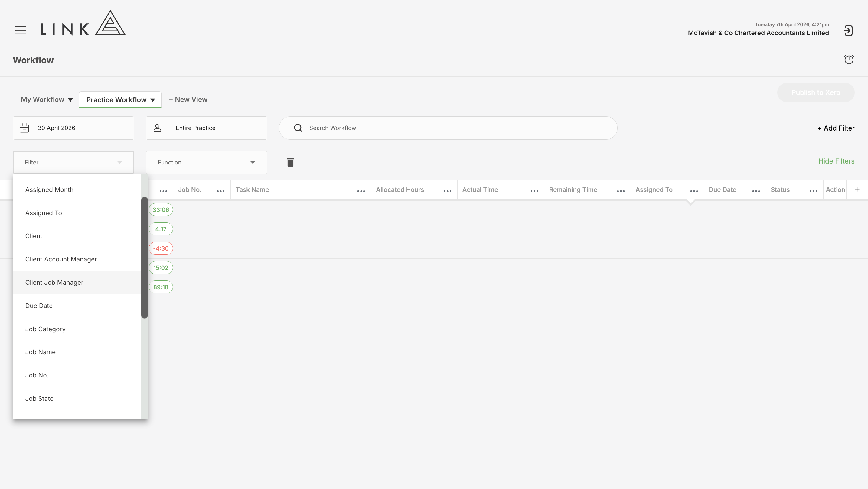The height and width of the screenshot is (489, 868).
Task: Open Actual Time column options dots
Action: click(534, 191)
